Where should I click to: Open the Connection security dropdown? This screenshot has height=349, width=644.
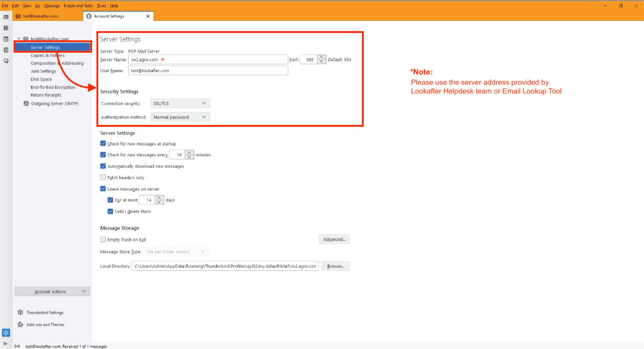pos(180,103)
